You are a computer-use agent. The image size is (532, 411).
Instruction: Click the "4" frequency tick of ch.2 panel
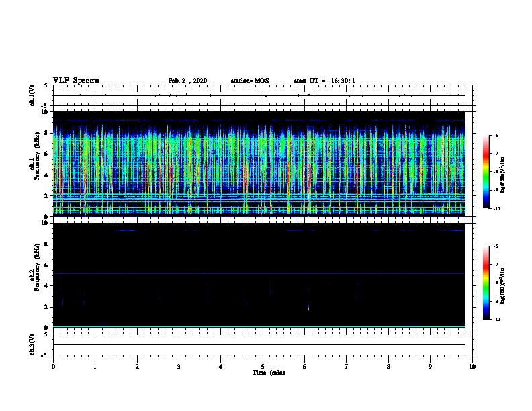47,286
